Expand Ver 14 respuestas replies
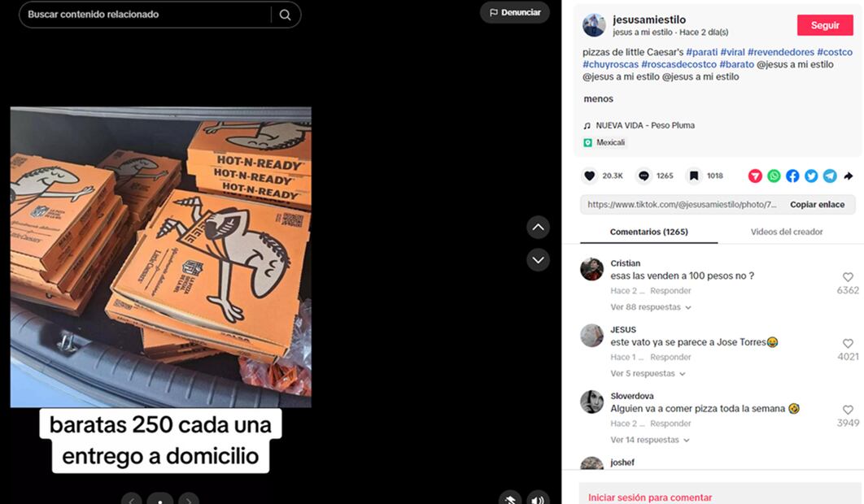 650,440
